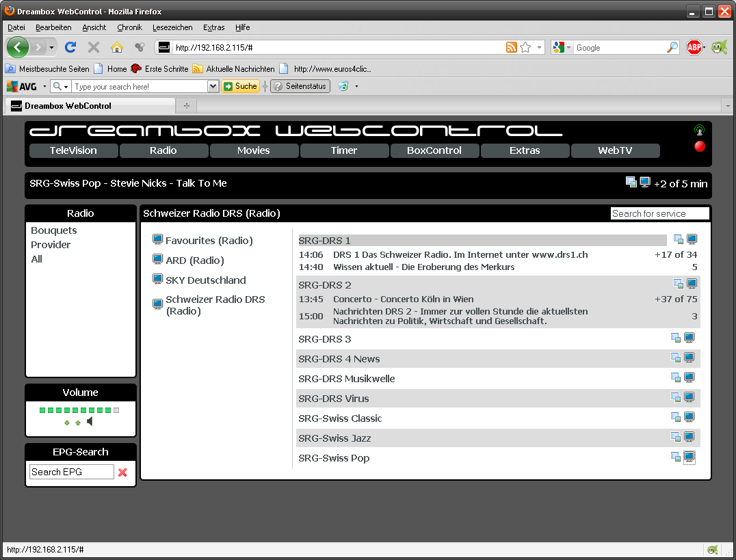Toggle mute with the speaker icon

coord(90,421)
